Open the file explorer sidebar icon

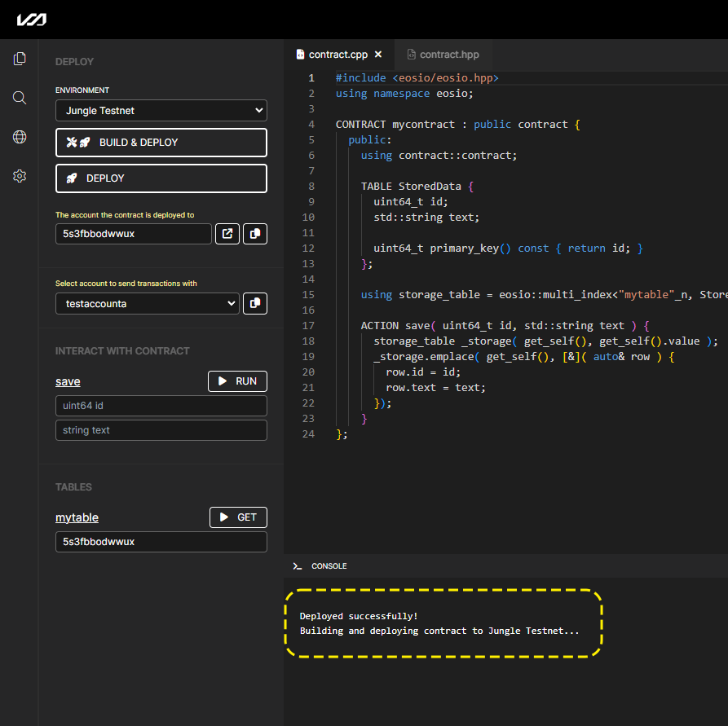pos(20,59)
